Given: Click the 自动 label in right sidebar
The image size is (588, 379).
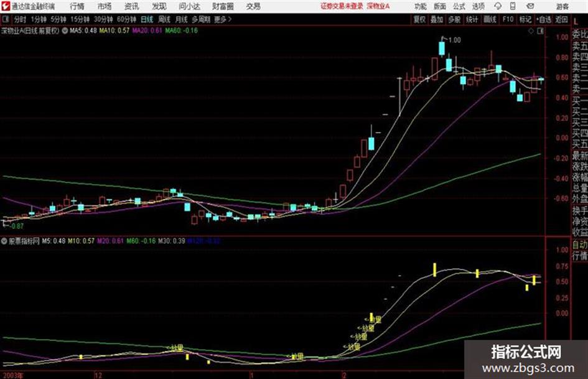Looking at the screenshot, I should (x=580, y=245).
